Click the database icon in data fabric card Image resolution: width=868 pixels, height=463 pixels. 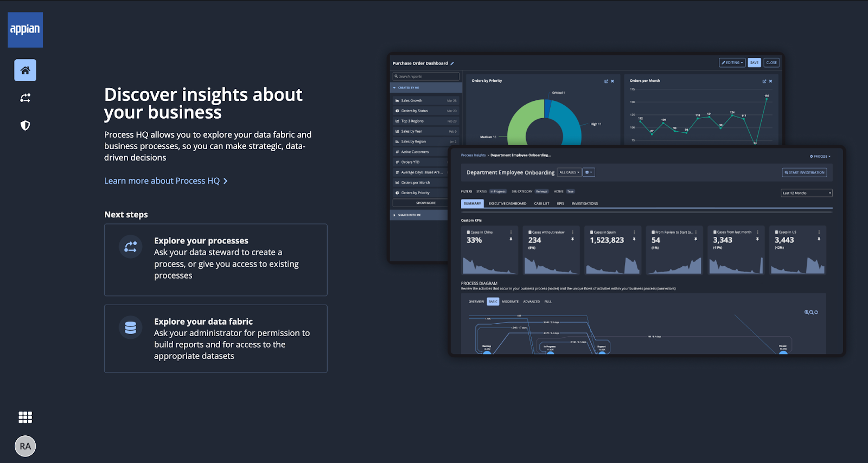pyautogui.click(x=130, y=327)
